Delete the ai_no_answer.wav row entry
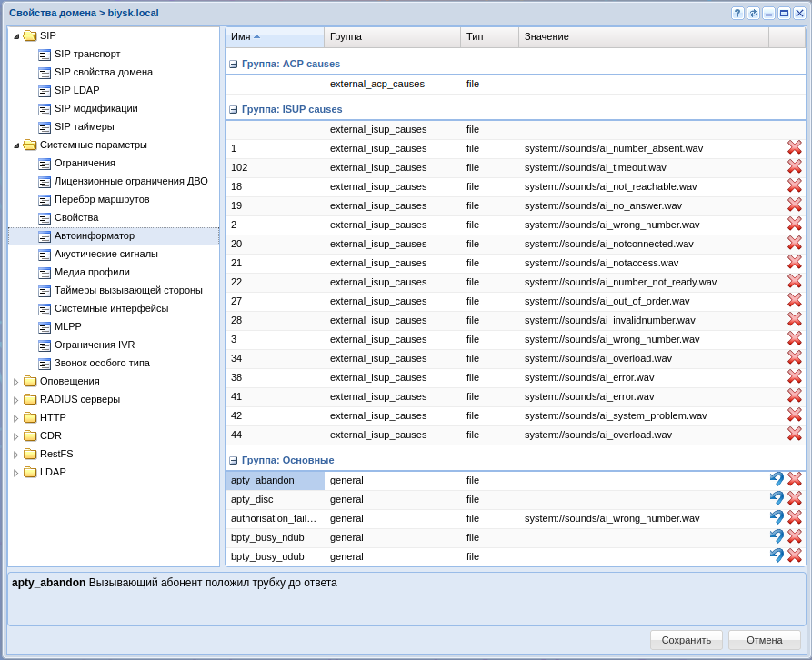This screenshot has height=660, width=812. [x=795, y=205]
